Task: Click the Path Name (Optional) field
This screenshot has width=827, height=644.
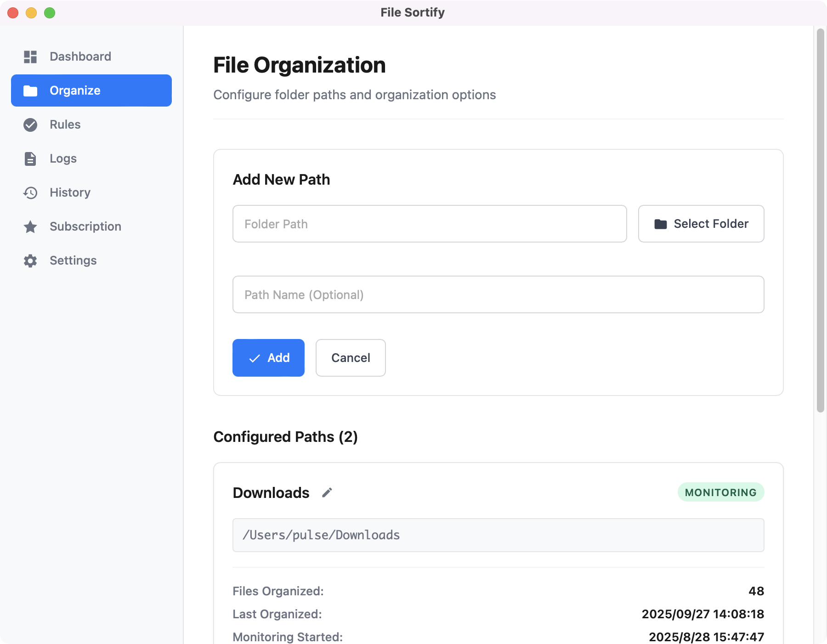Action: point(498,294)
